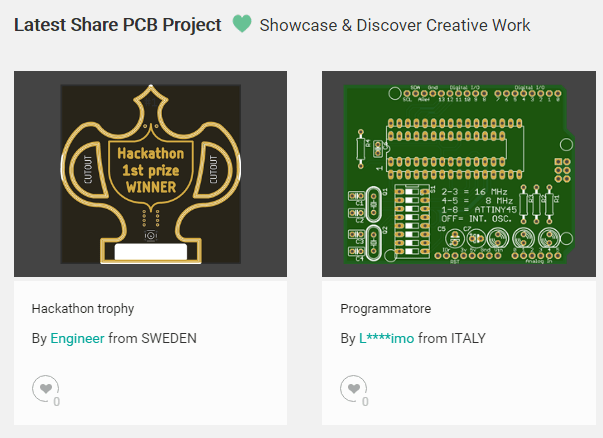Open the Hackathon trophy project title
603x438 pixels.
pos(83,308)
